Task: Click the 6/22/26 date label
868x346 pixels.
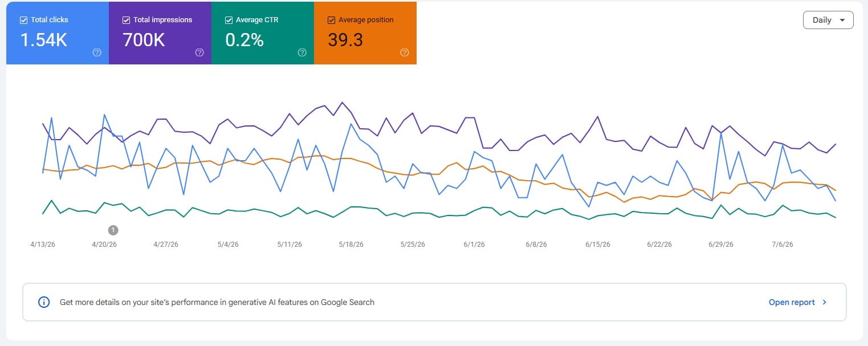Action: 659,245
